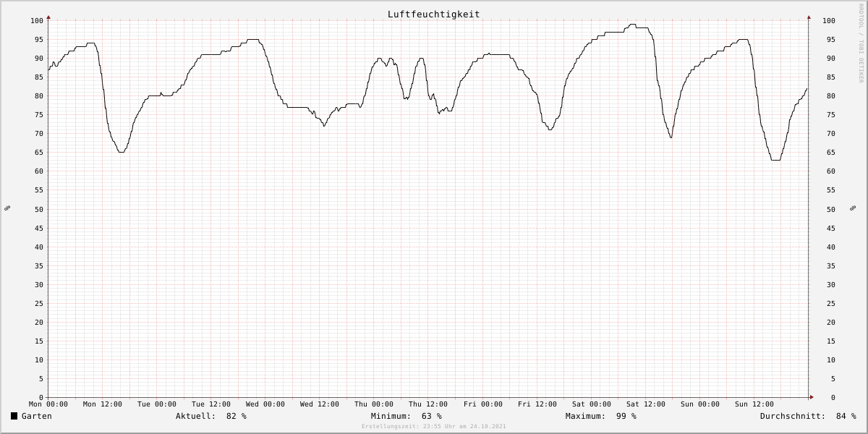The image size is (868, 434).
Task: Click the Sun 12:00 time axis label
Action: click(754, 404)
